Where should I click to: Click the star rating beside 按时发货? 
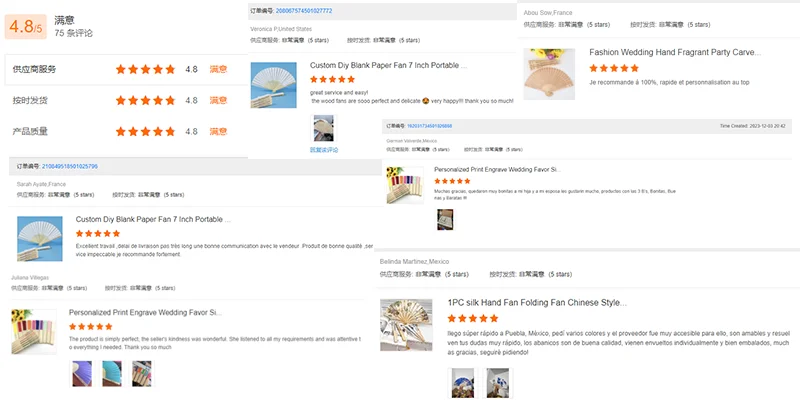145,101
